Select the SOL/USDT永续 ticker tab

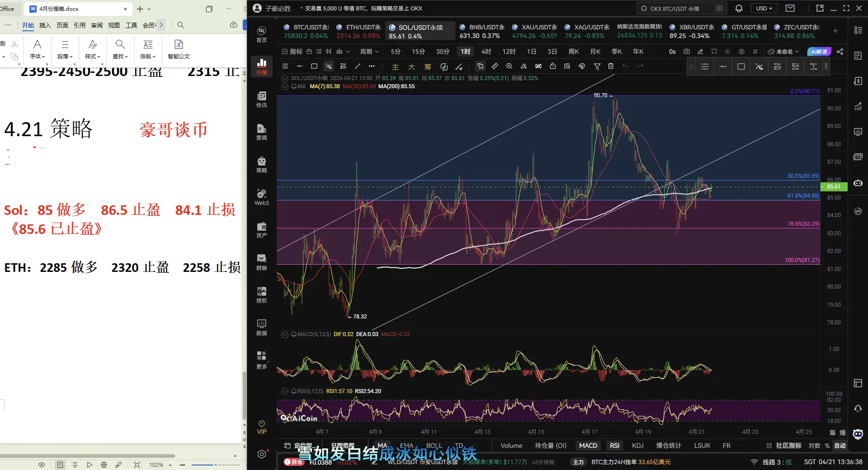pos(420,31)
